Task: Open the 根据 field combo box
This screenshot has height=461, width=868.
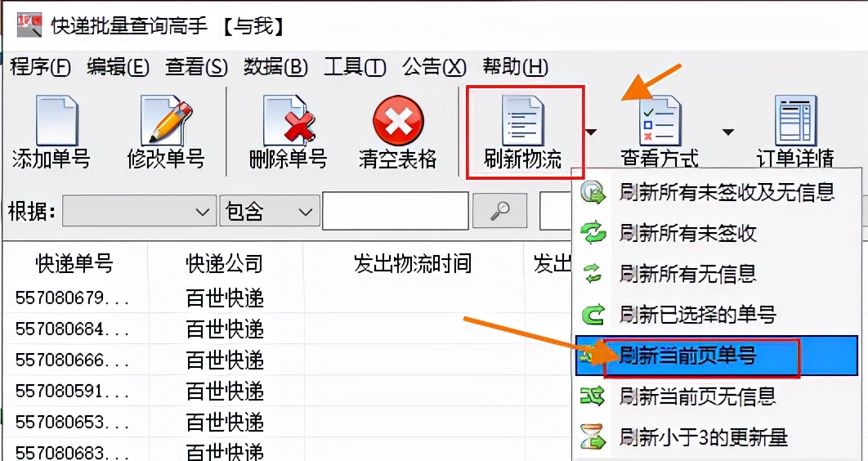Action: (139, 211)
